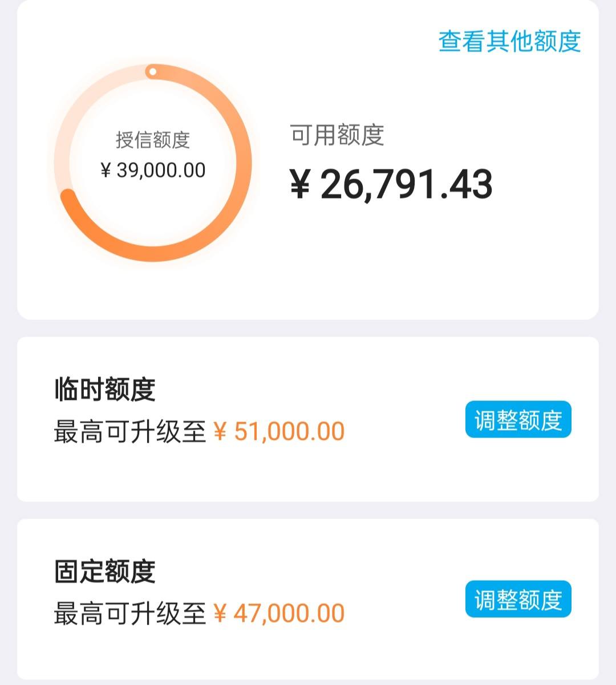Select the 最高可升级至 text under 固定额度

pos(130,614)
